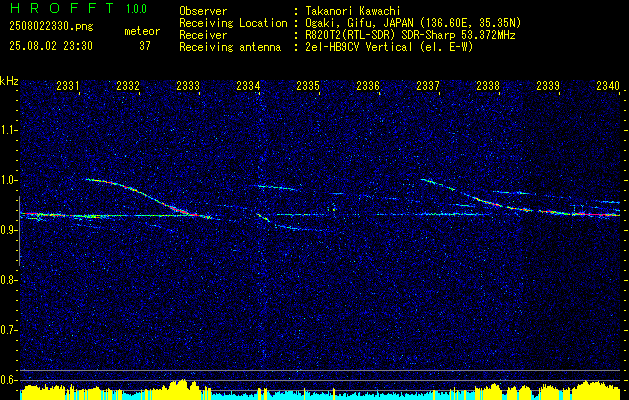Click the 0.6 frequency axis label

pos(7,380)
